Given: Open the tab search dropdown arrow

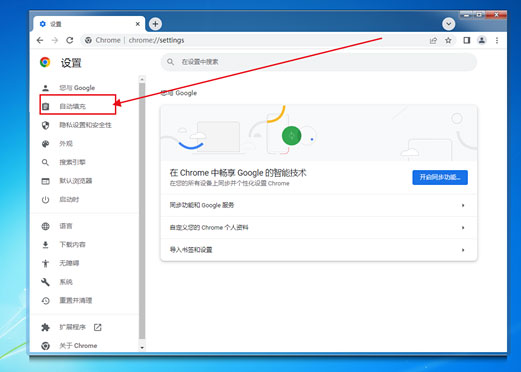Looking at the screenshot, I should coord(449,24).
